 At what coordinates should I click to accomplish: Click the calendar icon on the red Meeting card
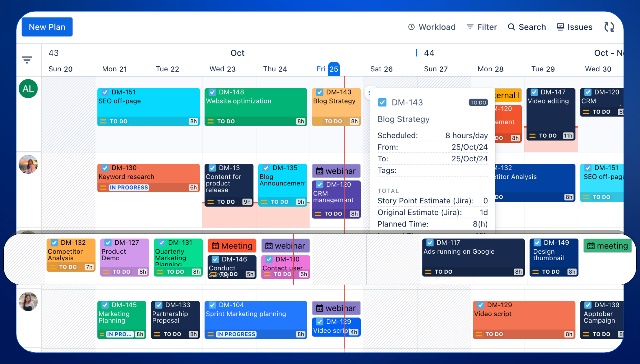pyautogui.click(x=216, y=245)
